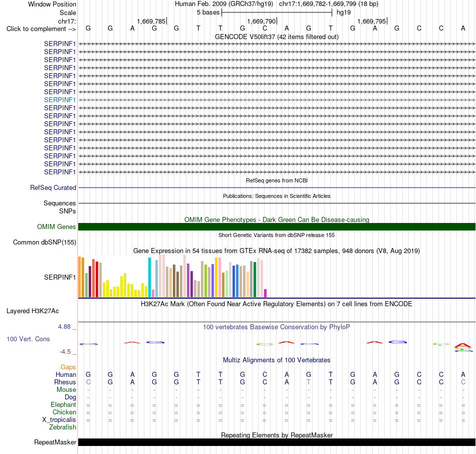Click the large red A PhyloP logo letter
The width and height of the screenshot is (476, 454).
[x=462, y=345]
